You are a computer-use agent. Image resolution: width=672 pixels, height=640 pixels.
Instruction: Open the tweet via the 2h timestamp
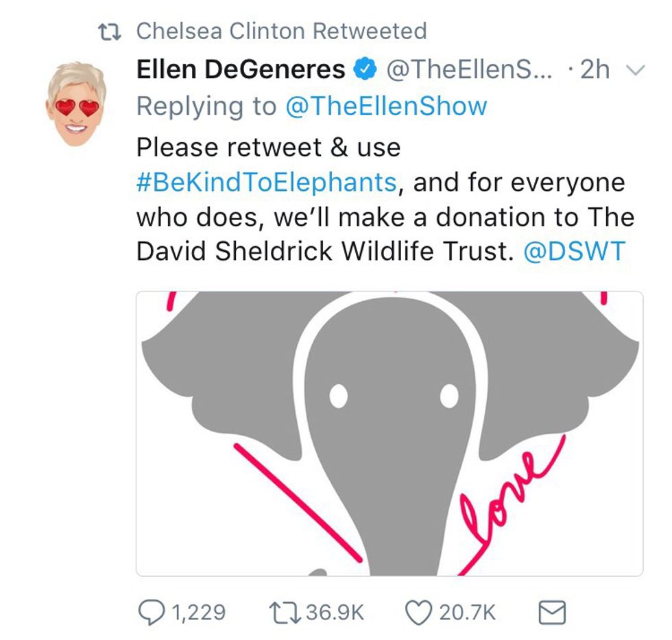(594, 69)
